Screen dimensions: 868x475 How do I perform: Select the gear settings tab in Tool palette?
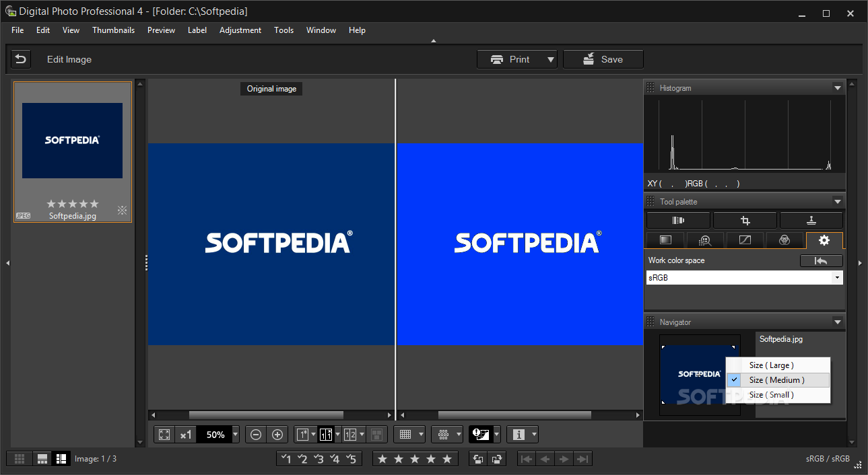[x=824, y=240]
